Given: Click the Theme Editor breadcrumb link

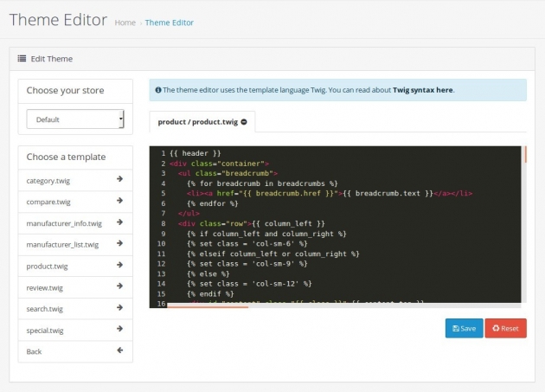Looking at the screenshot, I should tap(170, 22).
